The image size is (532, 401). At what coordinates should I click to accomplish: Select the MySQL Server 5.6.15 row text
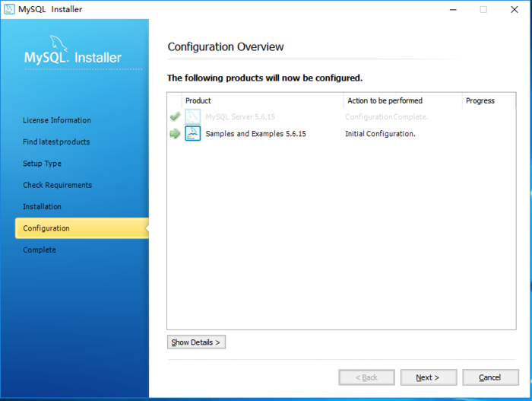pyautogui.click(x=240, y=117)
